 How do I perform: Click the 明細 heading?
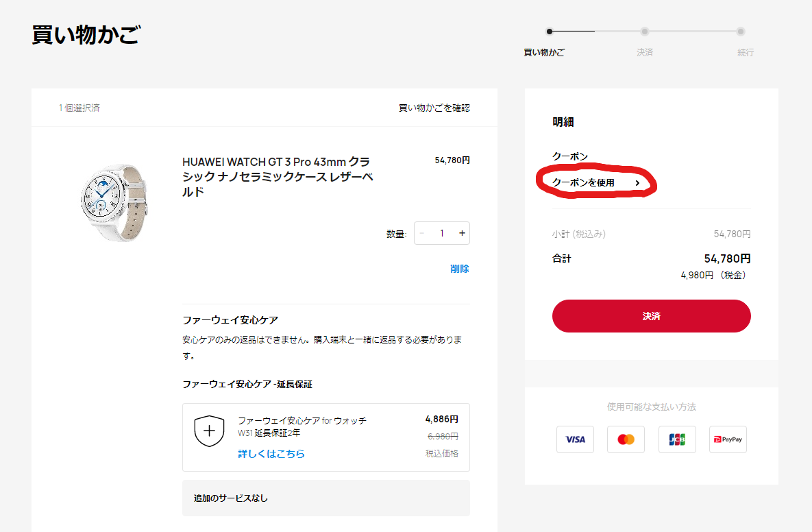point(563,122)
